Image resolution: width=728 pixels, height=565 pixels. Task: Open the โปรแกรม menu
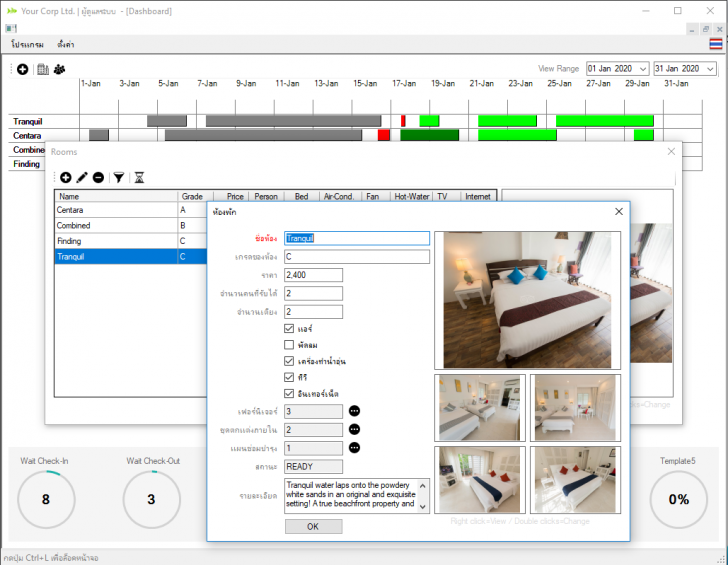[27, 45]
